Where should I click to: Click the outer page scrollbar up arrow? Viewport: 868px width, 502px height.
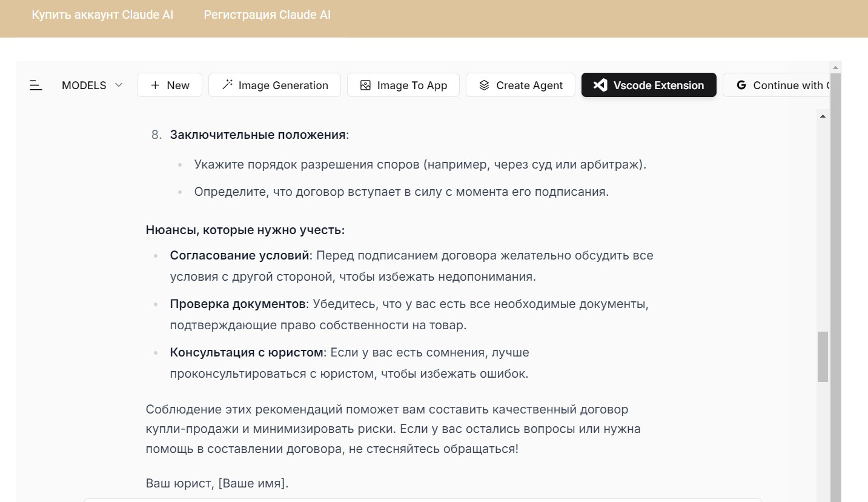point(836,67)
